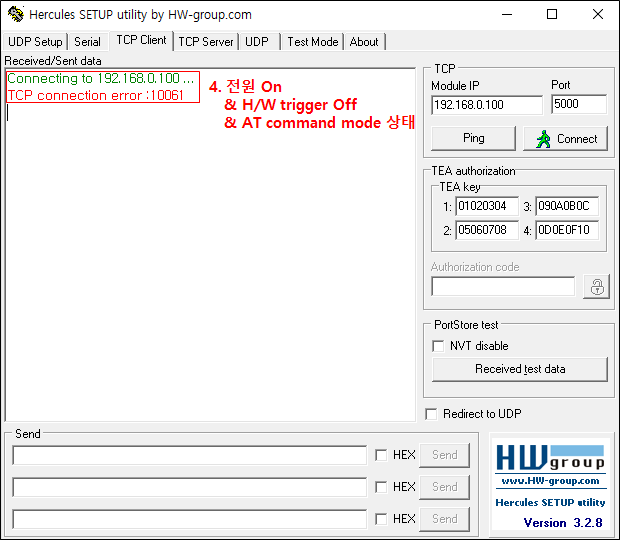Click 'Connecting to 192.168.0.100 ...' log line
The width and height of the screenshot is (620, 540).
click(101, 78)
